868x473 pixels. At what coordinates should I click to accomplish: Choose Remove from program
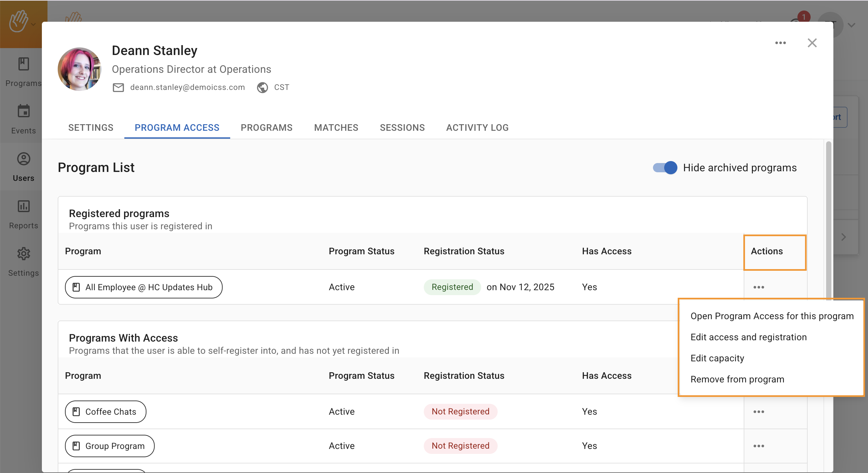(x=737, y=379)
